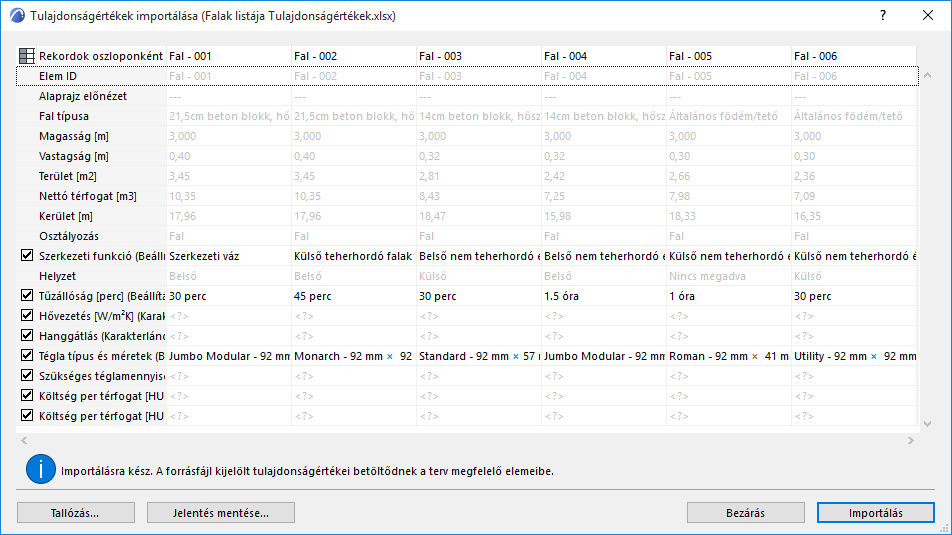Select the Fal - 002 column header
The image size is (952, 535).
click(x=354, y=56)
